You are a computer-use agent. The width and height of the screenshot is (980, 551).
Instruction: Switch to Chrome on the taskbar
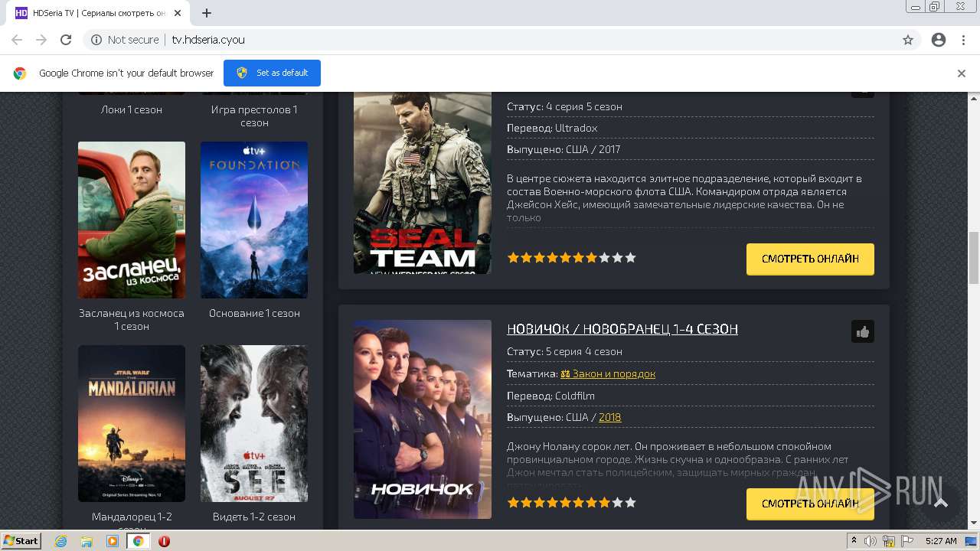coord(138,541)
